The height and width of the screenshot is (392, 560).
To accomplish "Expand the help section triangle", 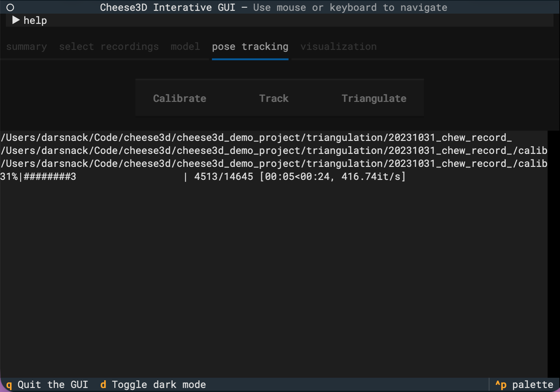I will 16,20.
